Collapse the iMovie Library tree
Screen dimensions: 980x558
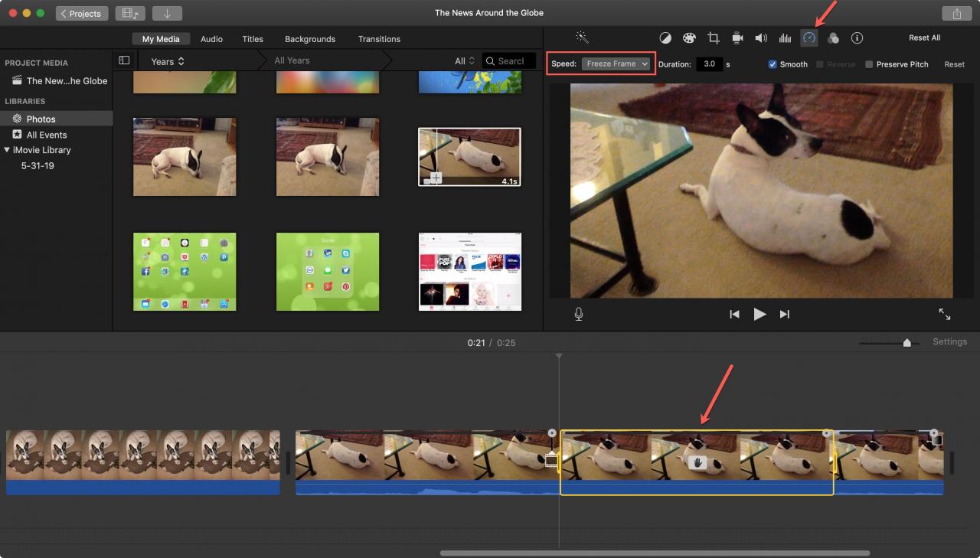coord(7,150)
